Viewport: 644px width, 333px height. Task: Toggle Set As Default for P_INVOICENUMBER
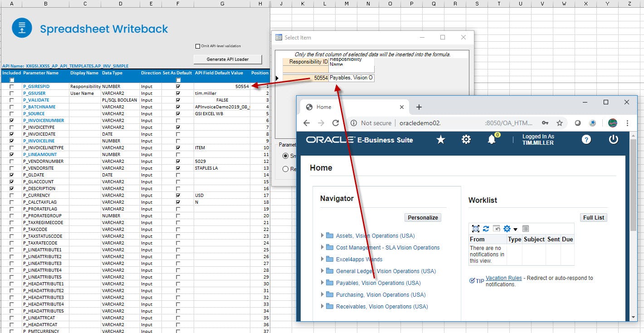pyautogui.click(x=177, y=120)
